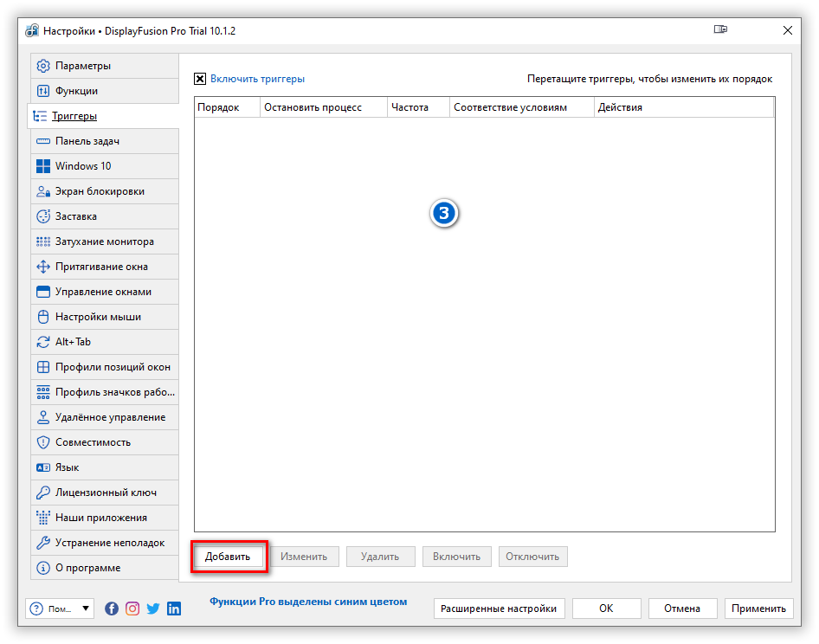The height and width of the screenshot is (644, 819).
Task: Switch to Настройки мыши section
Action: 105,317
